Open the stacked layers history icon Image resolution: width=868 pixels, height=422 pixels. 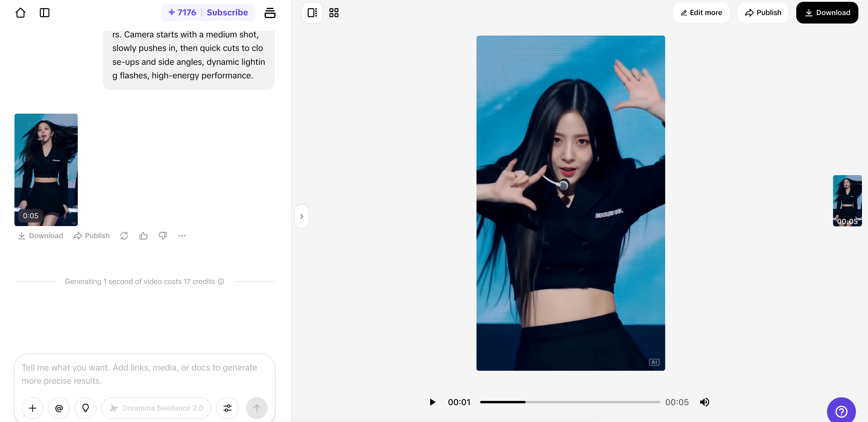click(x=269, y=13)
